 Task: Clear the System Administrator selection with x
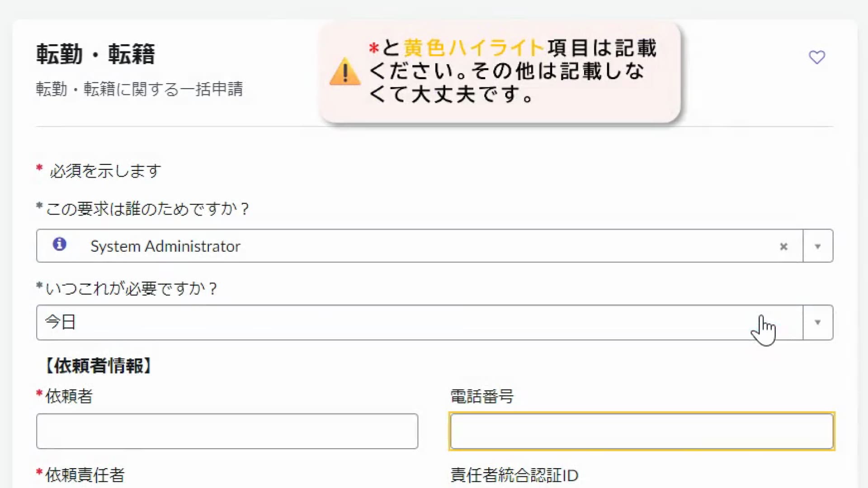[783, 246]
